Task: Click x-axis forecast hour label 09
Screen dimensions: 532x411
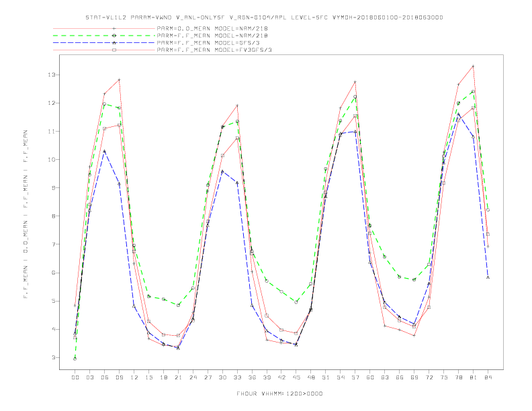Action: [x=119, y=377]
